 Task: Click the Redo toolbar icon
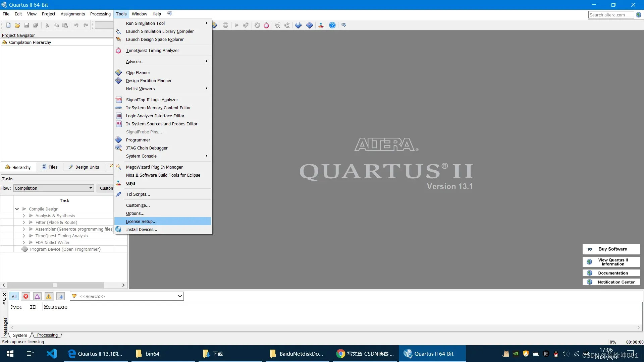(86, 25)
